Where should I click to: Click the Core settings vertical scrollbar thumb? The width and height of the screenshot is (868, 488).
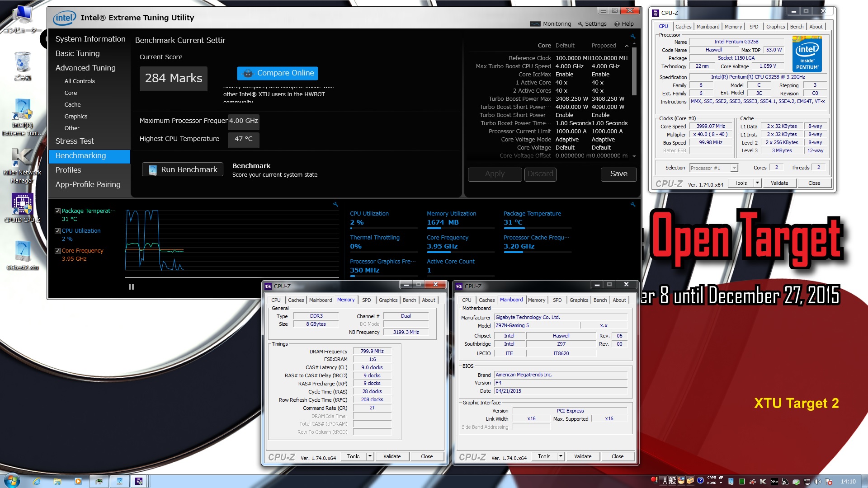634,71
